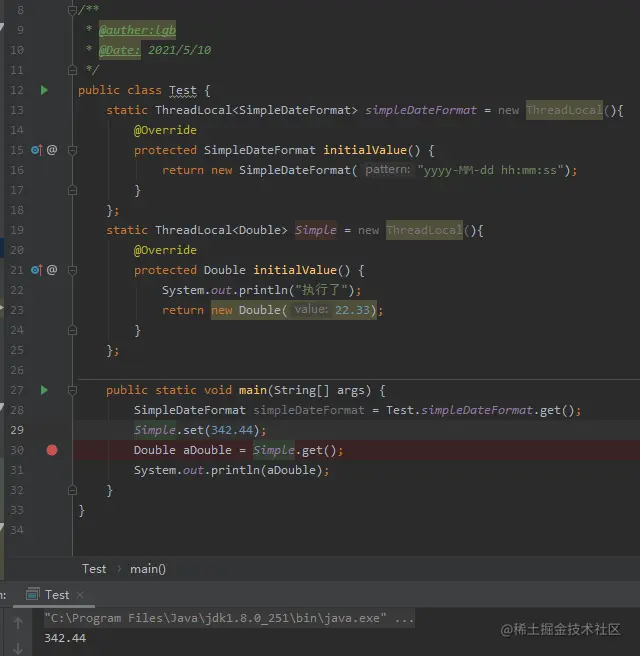
Task: Click the Simple variable declaration on line 19
Action: 316,230
